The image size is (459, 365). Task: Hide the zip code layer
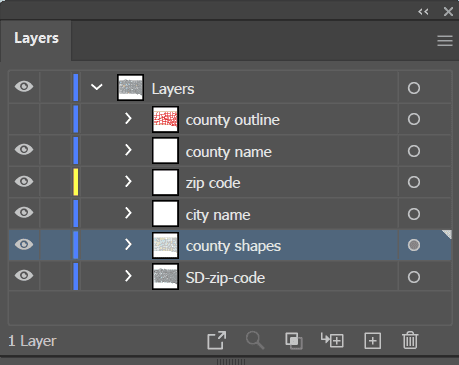[24, 182]
